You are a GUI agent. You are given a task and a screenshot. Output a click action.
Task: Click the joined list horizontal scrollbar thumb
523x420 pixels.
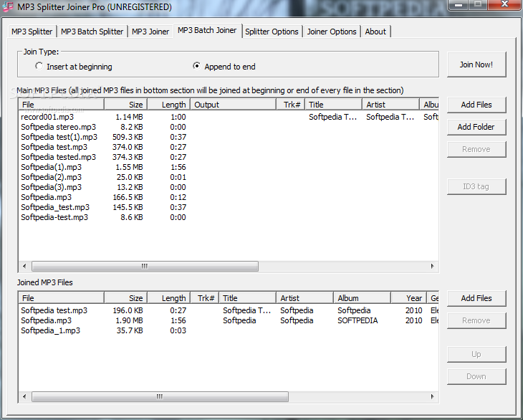click(160, 396)
